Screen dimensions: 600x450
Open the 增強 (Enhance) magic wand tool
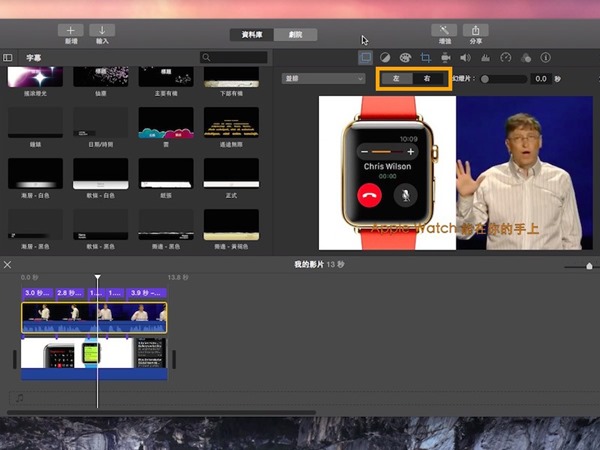[x=443, y=31]
